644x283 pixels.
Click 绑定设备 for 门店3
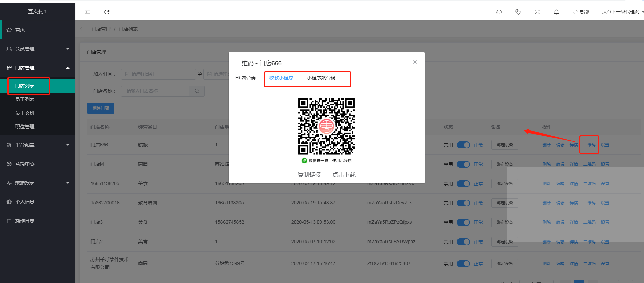tap(505, 222)
